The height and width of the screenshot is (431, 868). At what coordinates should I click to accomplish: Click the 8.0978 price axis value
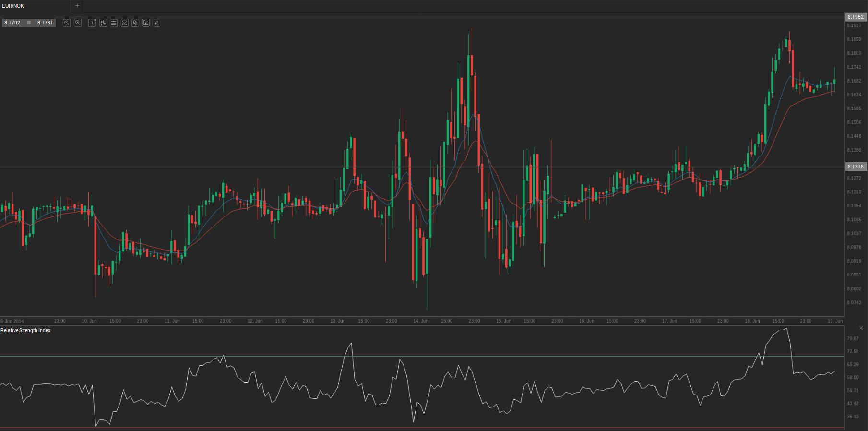click(x=854, y=248)
